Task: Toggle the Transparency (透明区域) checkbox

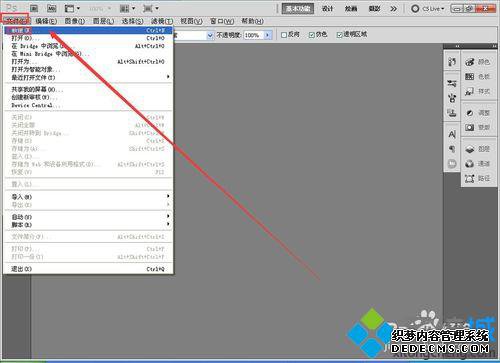Action: click(339, 35)
